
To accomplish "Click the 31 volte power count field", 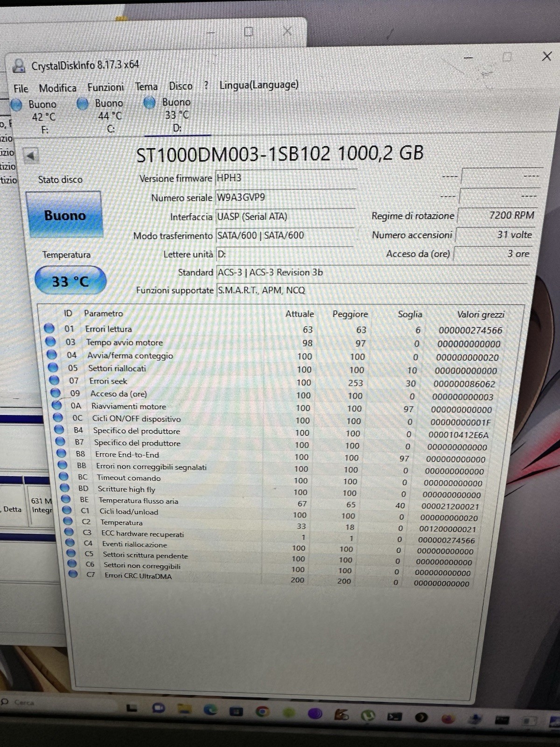I will [495, 234].
